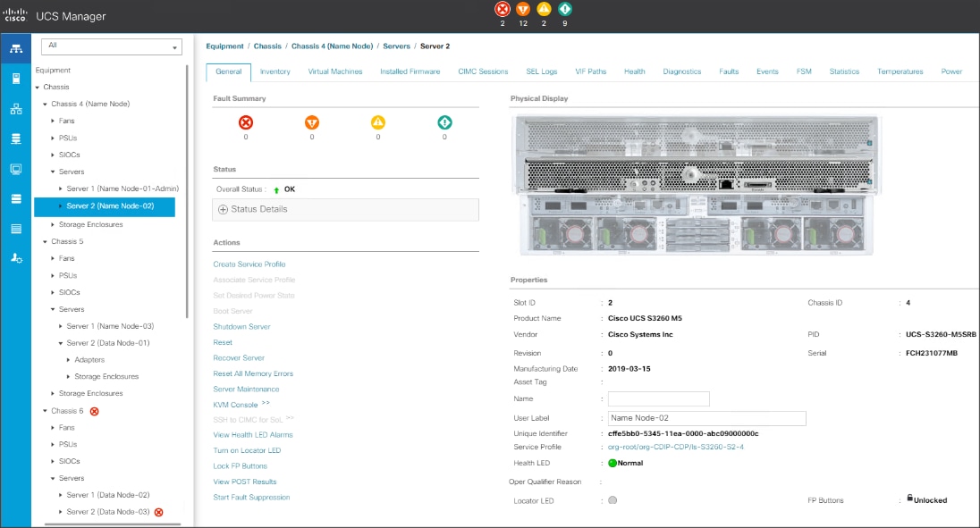Select Server 1 (Name Node-03) tree item
The height and width of the screenshot is (528, 980).
110,326
